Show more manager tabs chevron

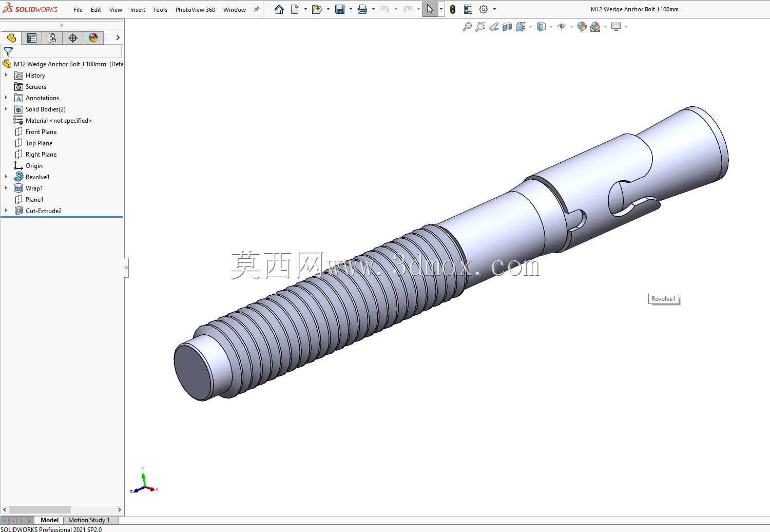click(x=118, y=37)
